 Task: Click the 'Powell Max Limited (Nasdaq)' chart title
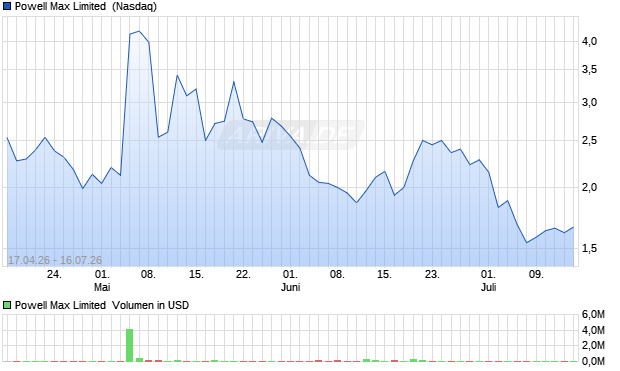click(86, 6)
